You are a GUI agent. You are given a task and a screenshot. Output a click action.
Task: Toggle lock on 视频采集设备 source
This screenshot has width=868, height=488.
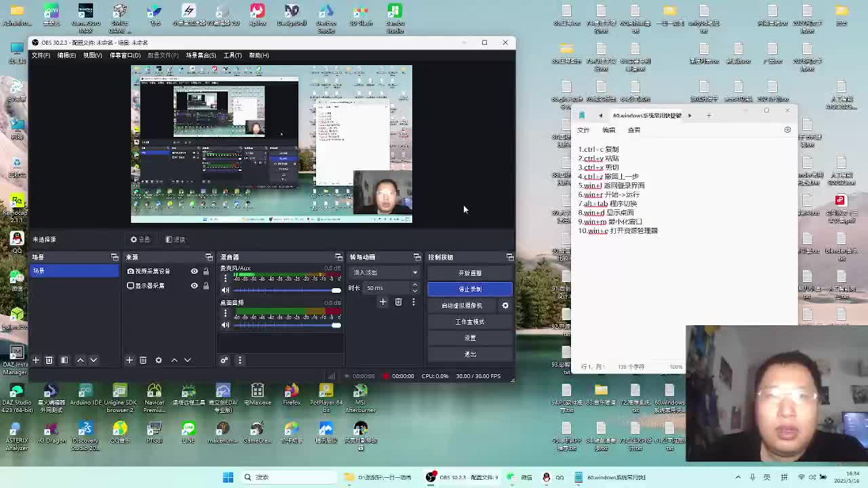206,271
